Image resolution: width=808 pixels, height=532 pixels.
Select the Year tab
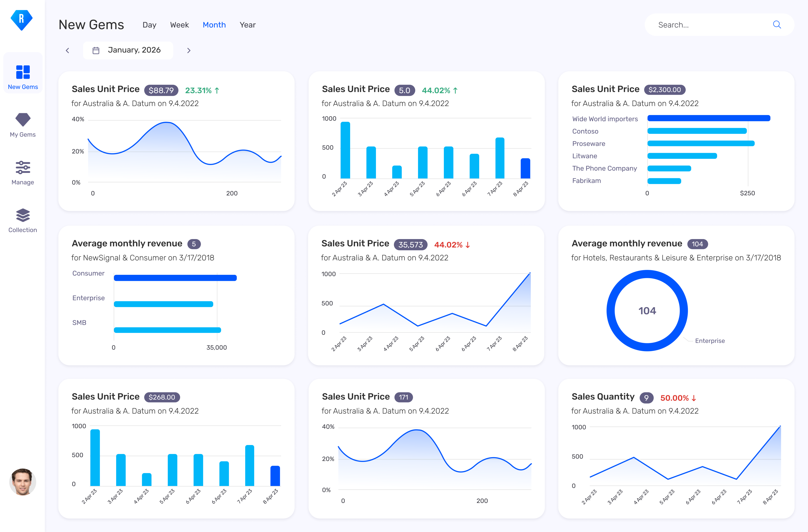point(248,25)
